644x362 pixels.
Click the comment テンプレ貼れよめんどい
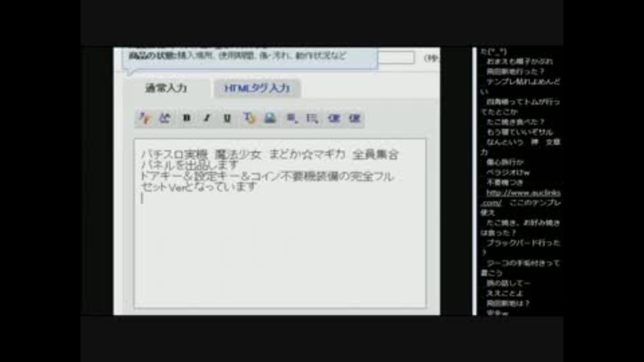point(521,86)
